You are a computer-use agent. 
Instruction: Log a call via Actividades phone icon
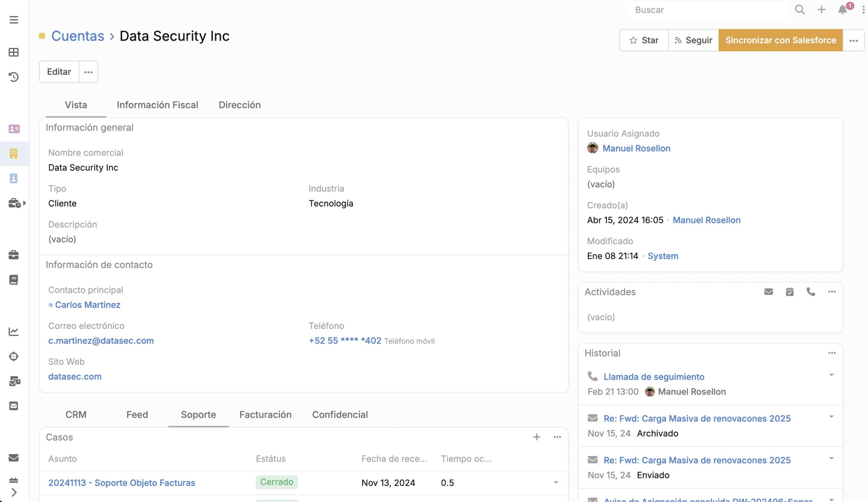[x=811, y=292]
